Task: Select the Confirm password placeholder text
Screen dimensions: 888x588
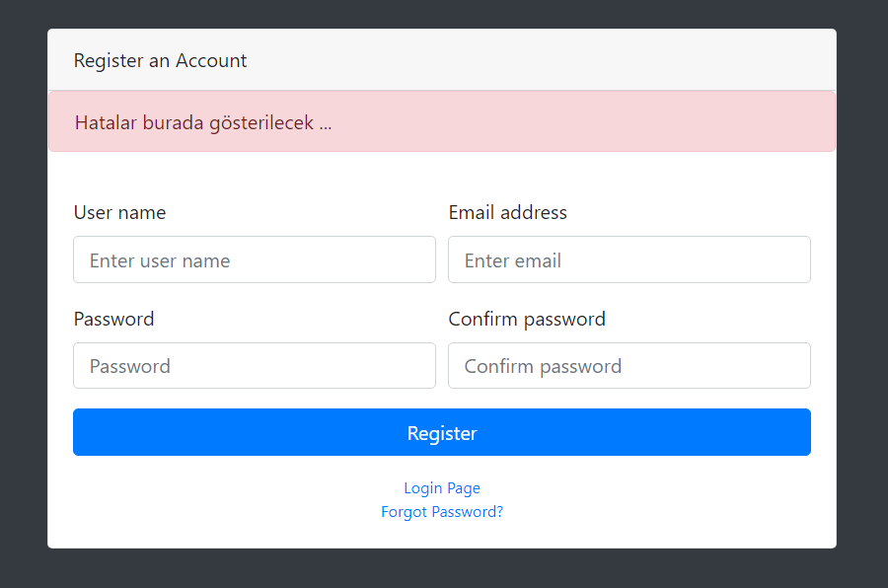Action: (543, 366)
